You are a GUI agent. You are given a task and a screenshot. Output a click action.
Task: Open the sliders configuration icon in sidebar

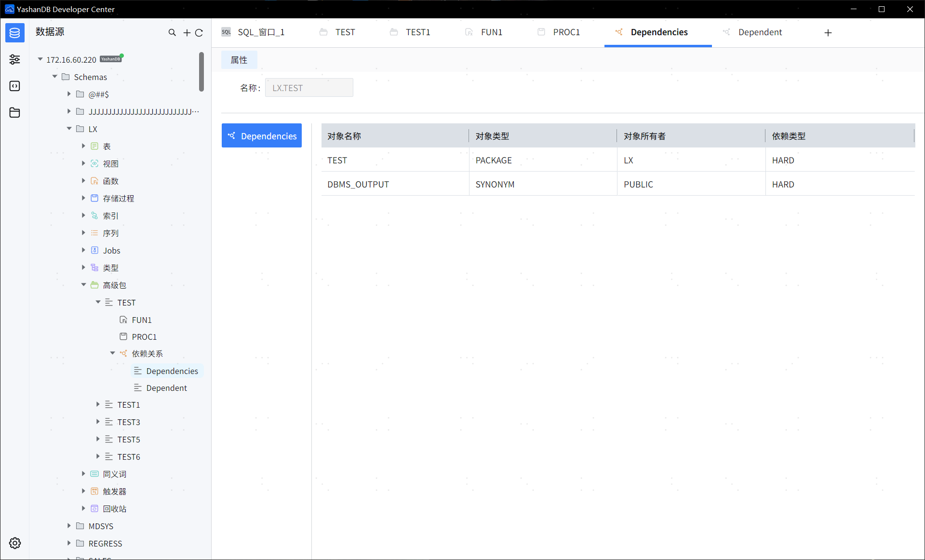tap(14, 59)
